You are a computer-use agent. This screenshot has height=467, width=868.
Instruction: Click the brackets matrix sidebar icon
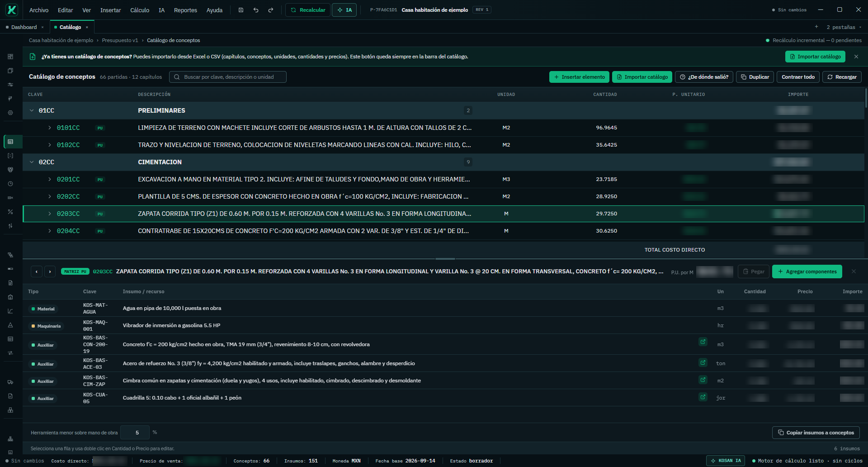10,156
